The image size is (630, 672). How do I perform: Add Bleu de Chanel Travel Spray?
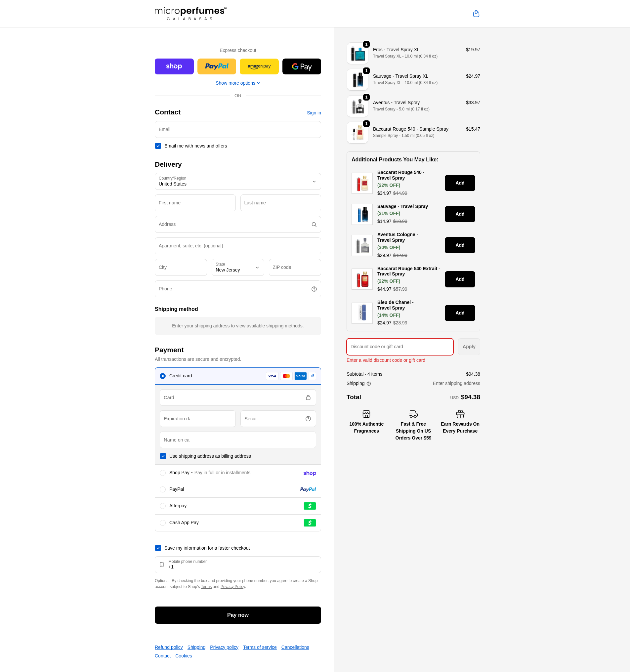point(459,313)
